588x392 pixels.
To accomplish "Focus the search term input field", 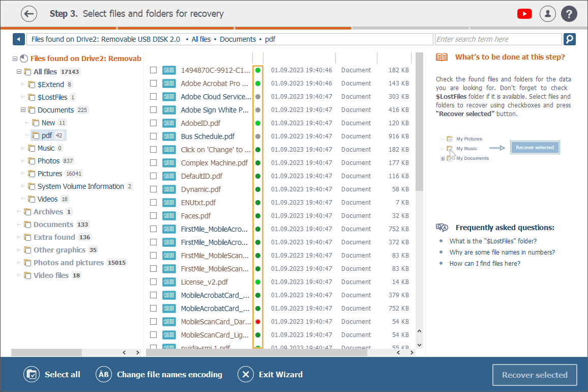I will pyautogui.click(x=497, y=39).
